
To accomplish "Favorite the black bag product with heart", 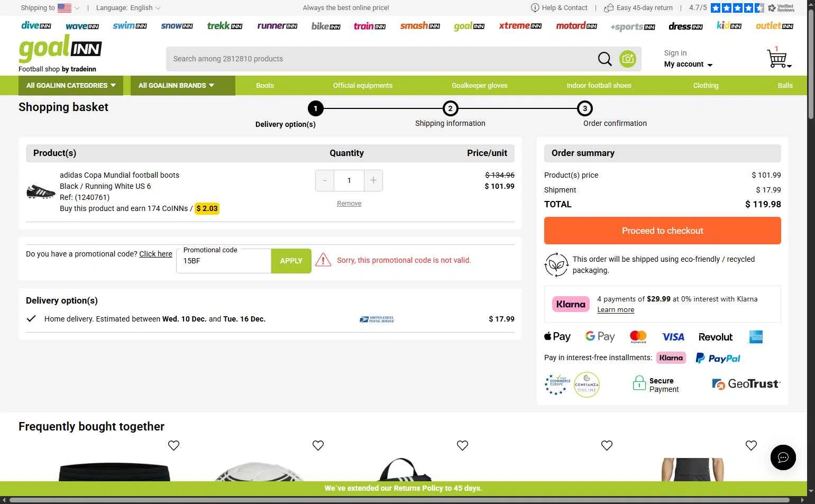I will pyautogui.click(x=462, y=445).
